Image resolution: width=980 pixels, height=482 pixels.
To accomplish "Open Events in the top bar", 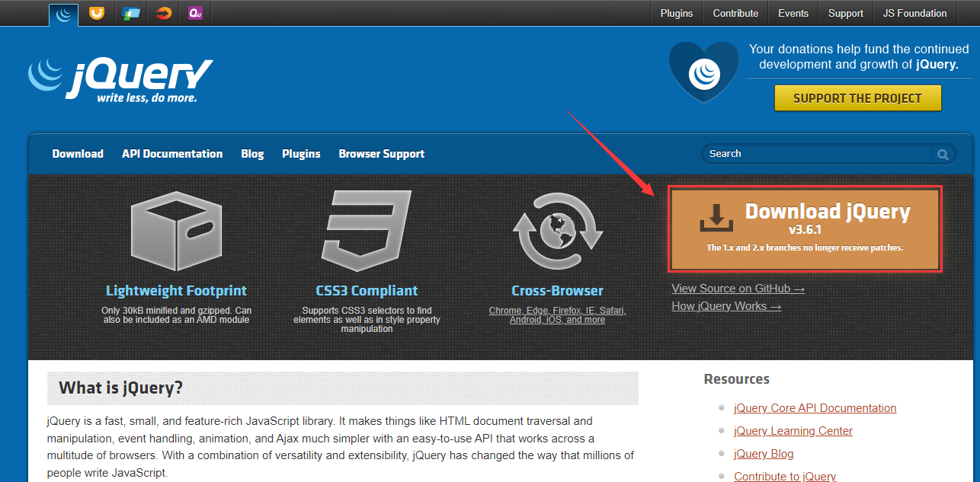I will point(793,13).
